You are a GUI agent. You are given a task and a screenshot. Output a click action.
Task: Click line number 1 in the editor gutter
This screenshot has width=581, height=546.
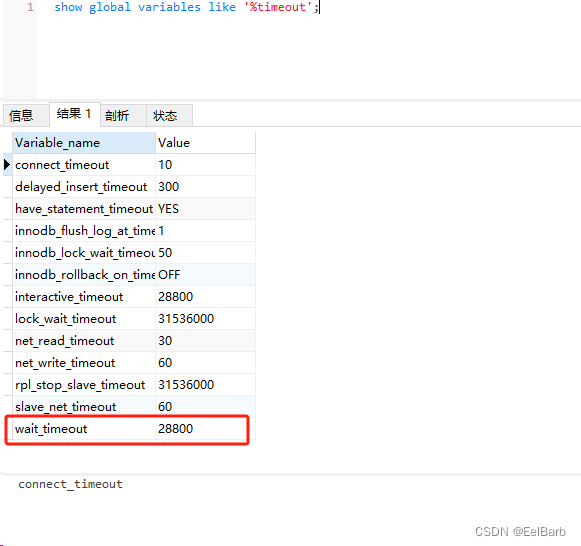pos(30,7)
